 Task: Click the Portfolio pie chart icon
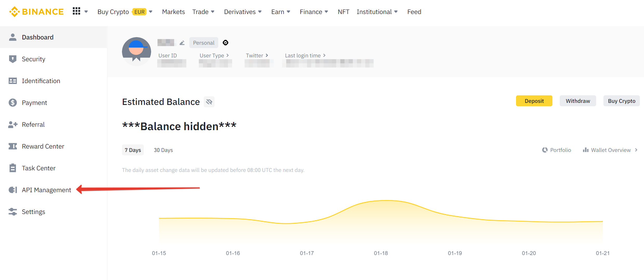(545, 150)
